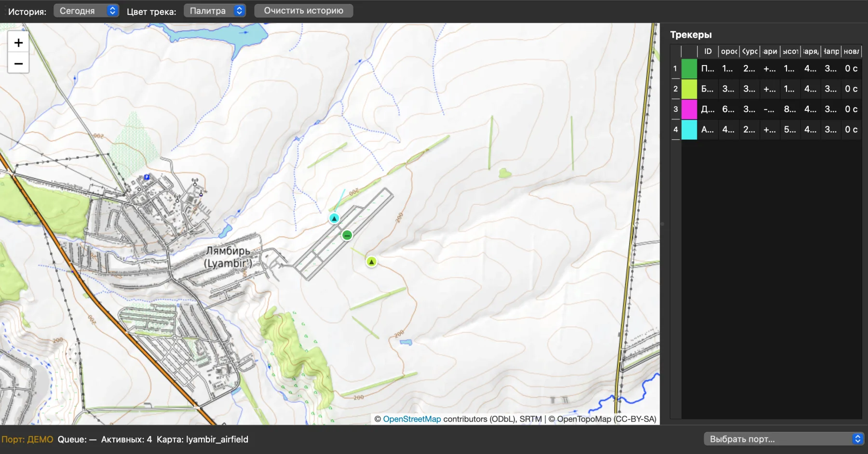The height and width of the screenshot is (454, 868).
Task: Click the 'Активных: 4' status text
Action: [126, 440]
